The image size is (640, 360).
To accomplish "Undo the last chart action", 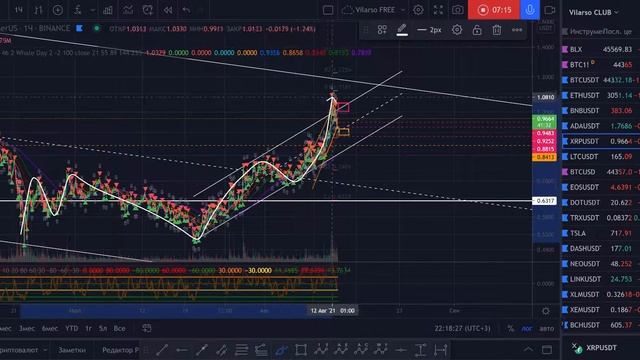I will (x=186, y=10).
